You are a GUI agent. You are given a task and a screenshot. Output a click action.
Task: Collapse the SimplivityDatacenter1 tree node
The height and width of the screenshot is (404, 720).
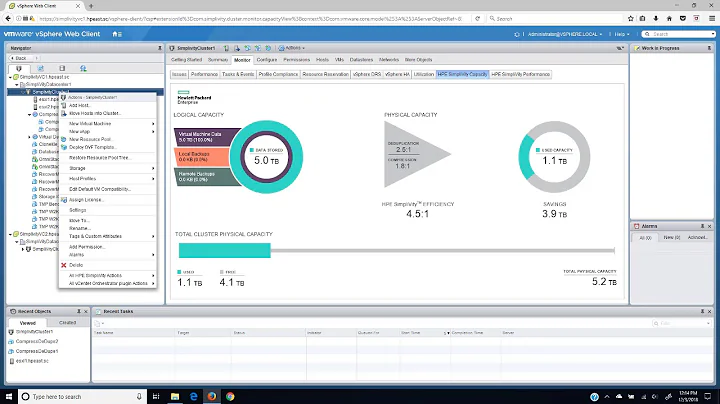click(x=17, y=84)
